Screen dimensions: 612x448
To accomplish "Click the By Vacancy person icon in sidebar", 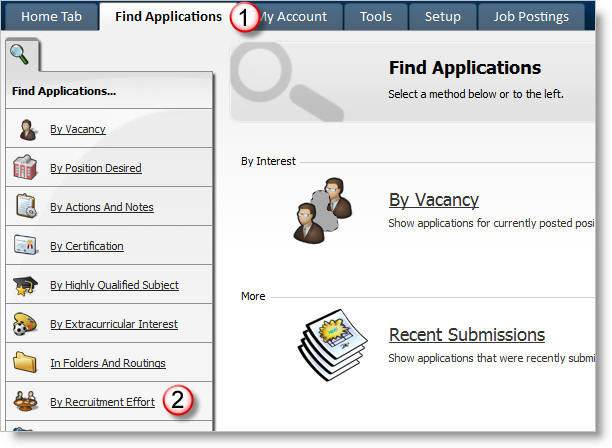I will [27, 130].
